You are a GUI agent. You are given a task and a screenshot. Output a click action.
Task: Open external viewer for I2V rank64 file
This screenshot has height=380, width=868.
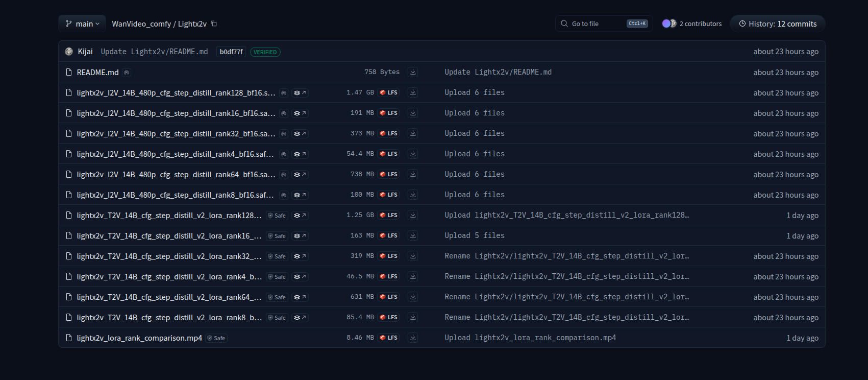coord(300,175)
